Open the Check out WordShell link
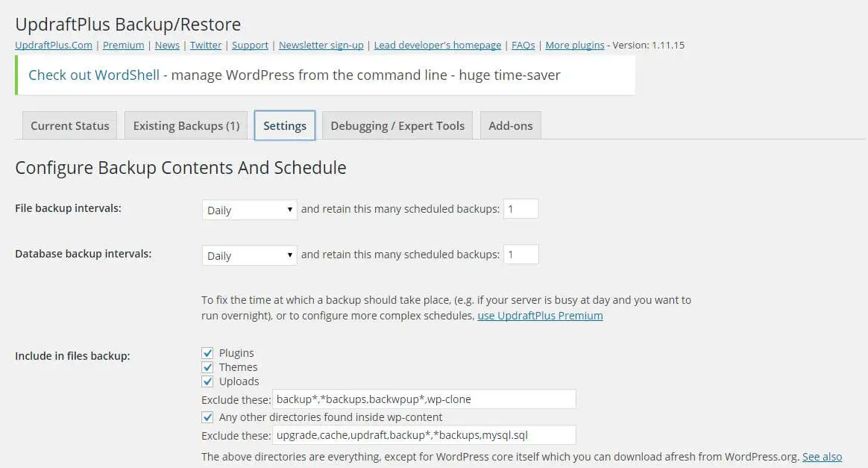This screenshot has height=468, width=868. point(93,75)
